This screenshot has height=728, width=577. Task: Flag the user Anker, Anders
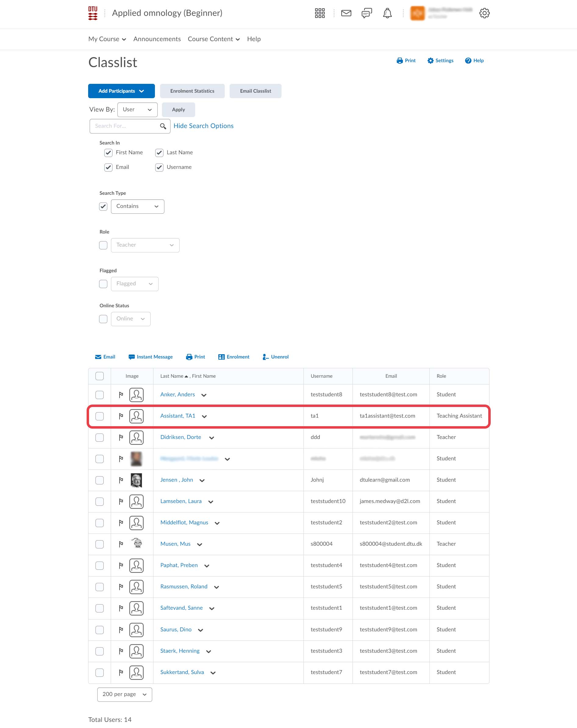(x=121, y=394)
